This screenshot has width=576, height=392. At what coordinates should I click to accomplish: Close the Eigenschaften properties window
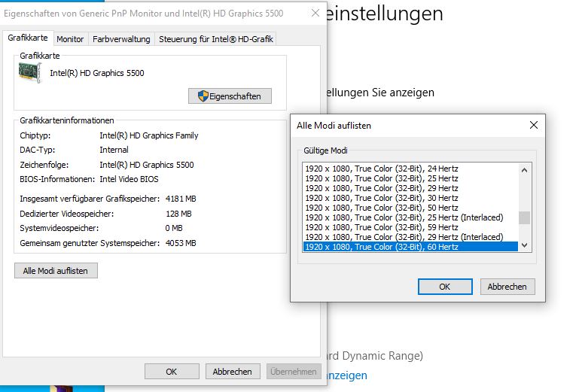click(315, 14)
